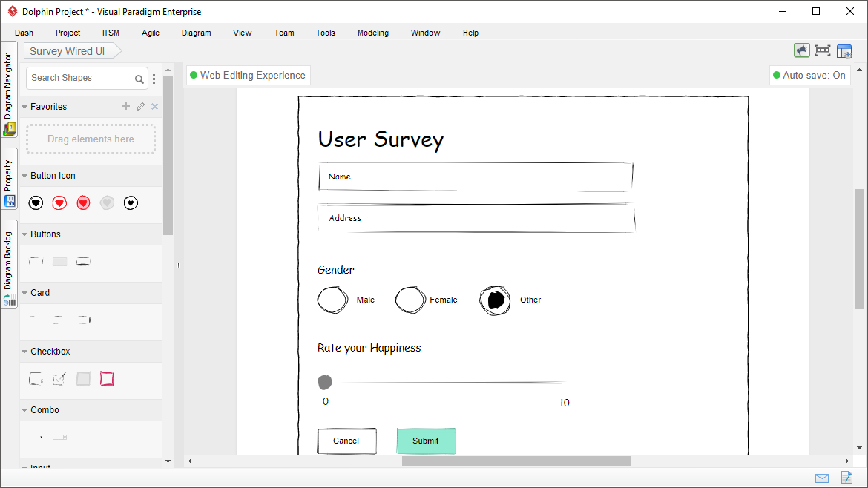Select the red outlined heart button icon shape
This screenshot has width=868, height=488.
coord(60,203)
